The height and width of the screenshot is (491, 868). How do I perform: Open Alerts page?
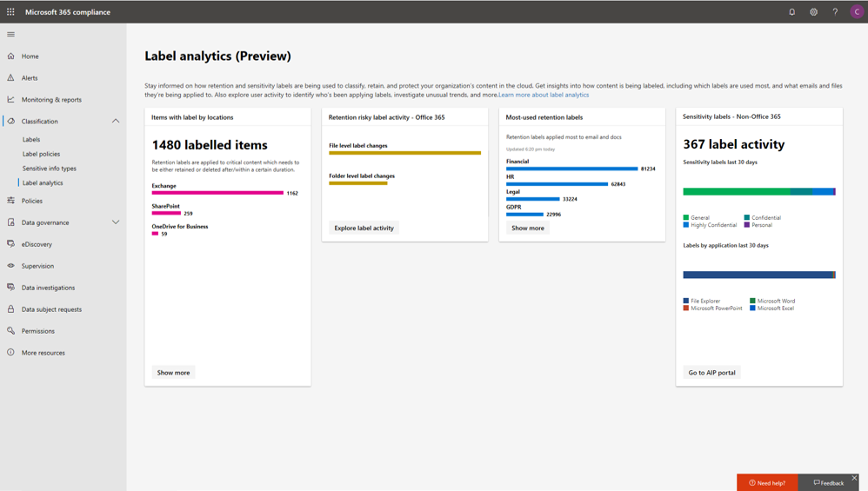tap(30, 78)
